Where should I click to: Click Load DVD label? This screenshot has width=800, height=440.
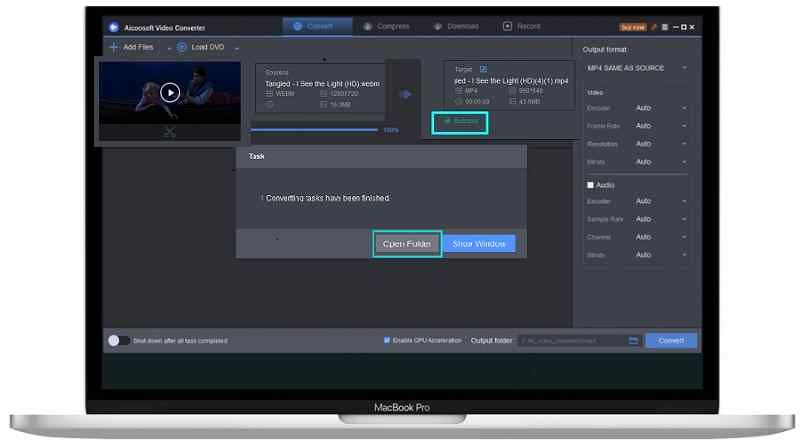tap(208, 47)
